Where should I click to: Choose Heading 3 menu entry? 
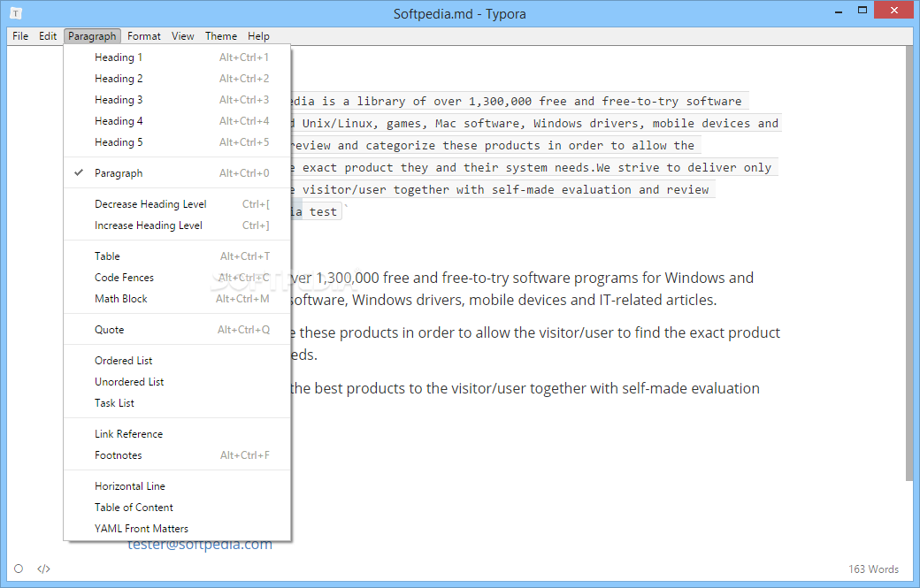177,100
